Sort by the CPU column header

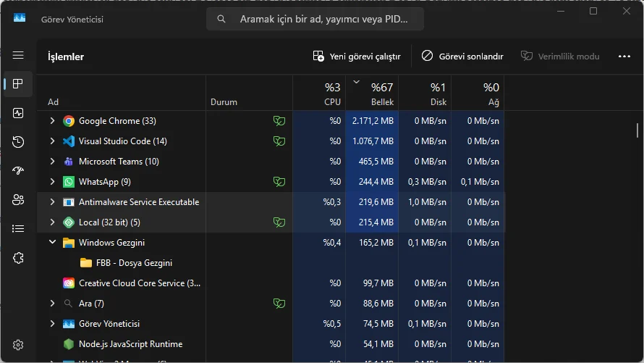pyautogui.click(x=319, y=93)
